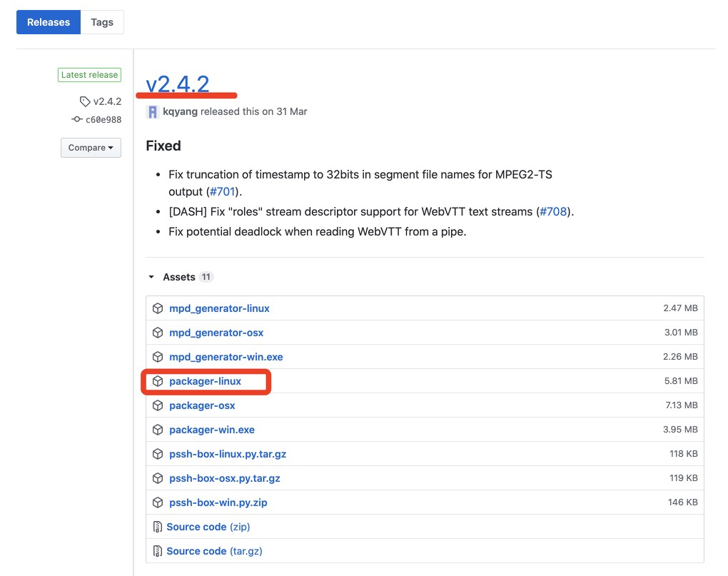Download Source code (zip)
The width and height of the screenshot is (728, 576).
pos(208,526)
